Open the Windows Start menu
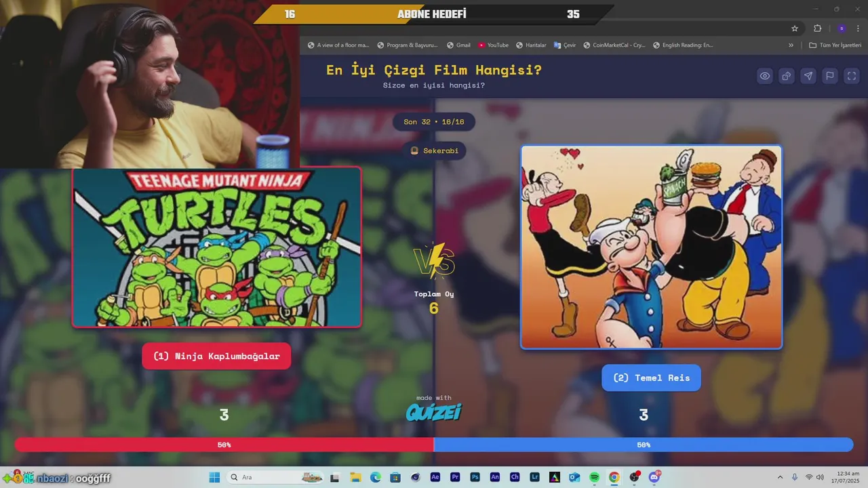This screenshot has height=488, width=868. (x=214, y=477)
